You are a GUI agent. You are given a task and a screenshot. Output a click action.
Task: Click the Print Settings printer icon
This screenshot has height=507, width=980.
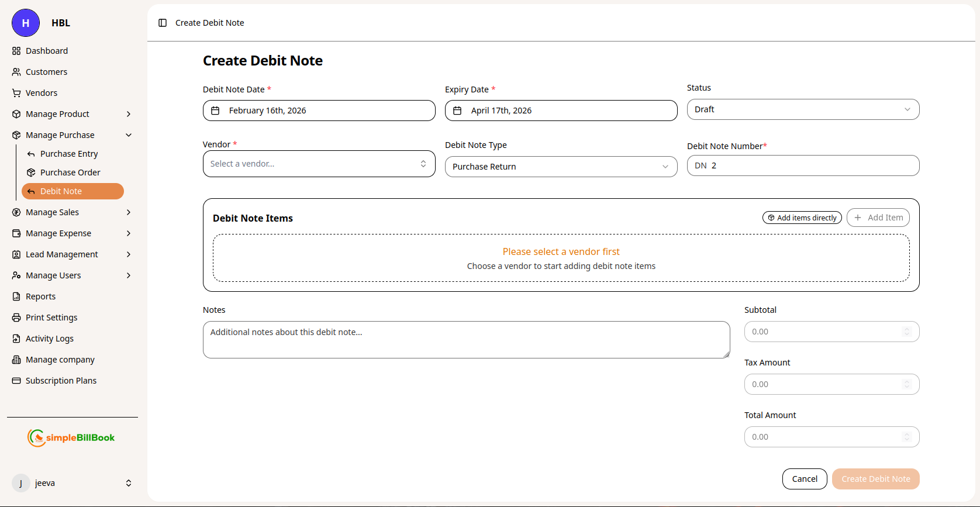point(16,318)
